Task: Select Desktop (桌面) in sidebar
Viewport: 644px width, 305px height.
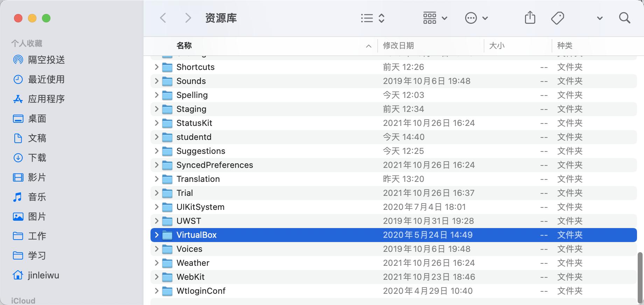Action: (30, 119)
